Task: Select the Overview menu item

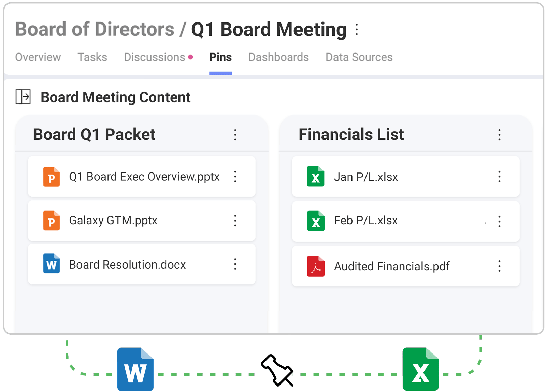Action: tap(38, 57)
